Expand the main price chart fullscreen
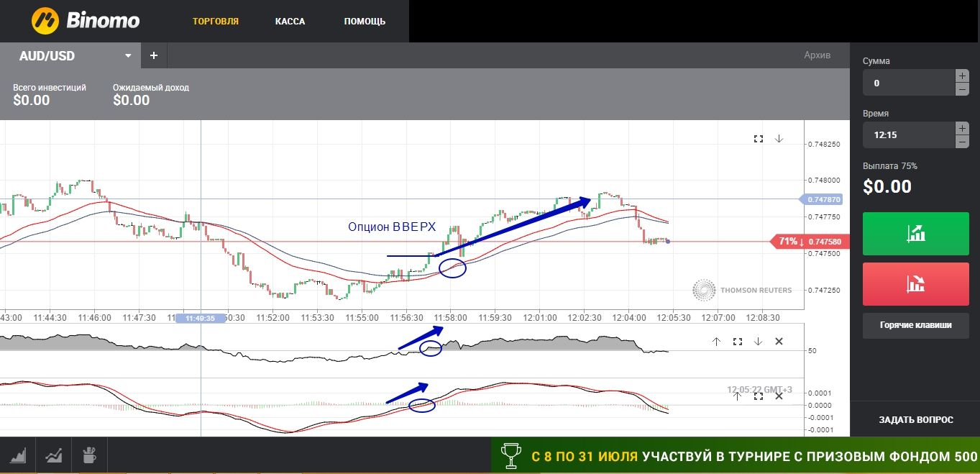This screenshot has height=474, width=980. click(x=758, y=138)
